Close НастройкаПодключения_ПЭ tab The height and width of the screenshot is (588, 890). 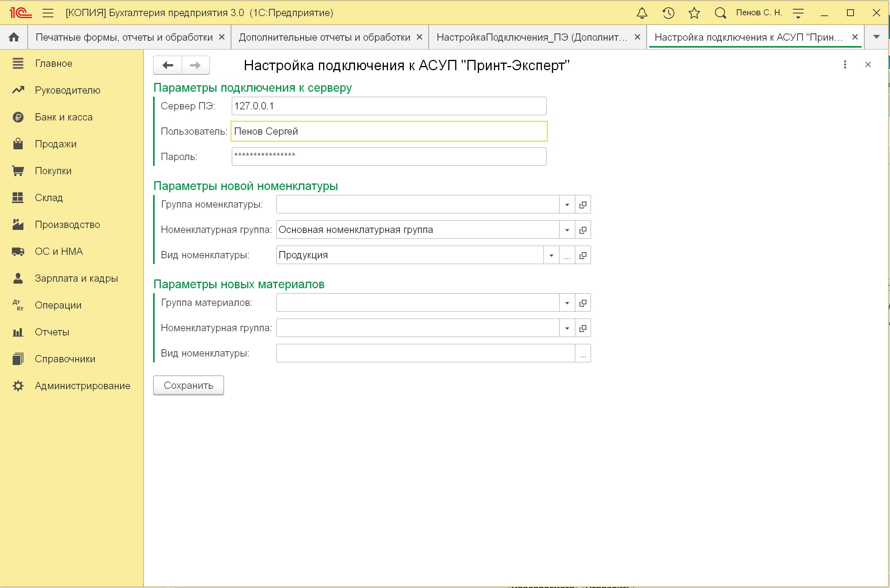pos(637,37)
